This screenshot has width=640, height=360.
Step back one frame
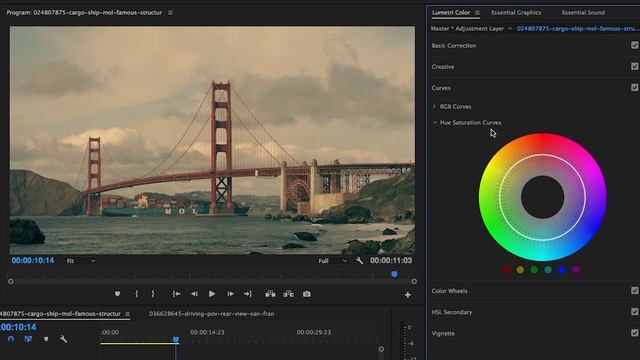click(194, 294)
